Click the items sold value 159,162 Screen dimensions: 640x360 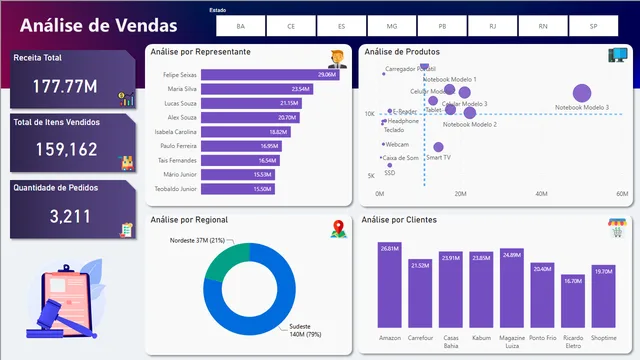pyautogui.click(x=67, y=149)
